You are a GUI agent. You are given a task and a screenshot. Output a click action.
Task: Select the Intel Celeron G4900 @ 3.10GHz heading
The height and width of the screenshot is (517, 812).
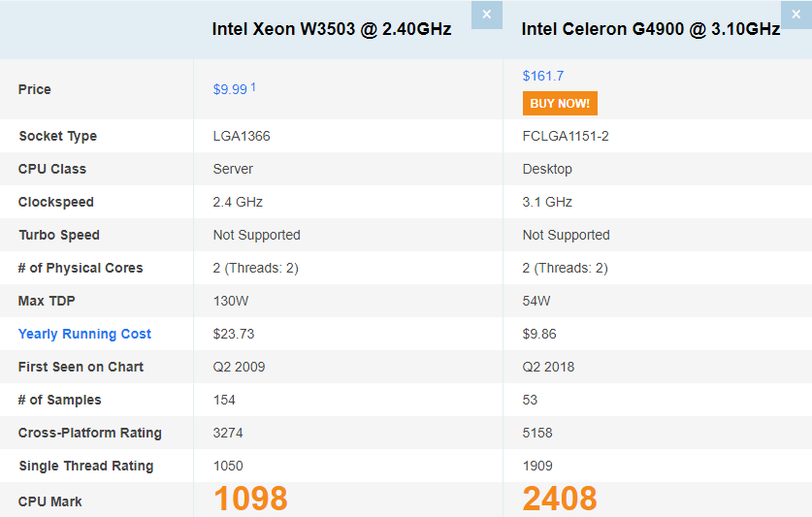[x=650, y=29]
